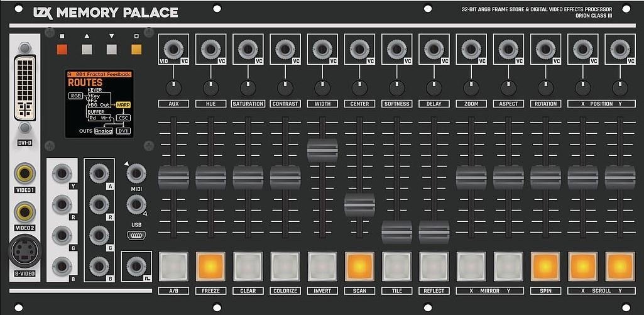The height and width of the screenshot is (315, 644).
Task: Select the Analog output in routes display
Action: (x=103, y=131)
